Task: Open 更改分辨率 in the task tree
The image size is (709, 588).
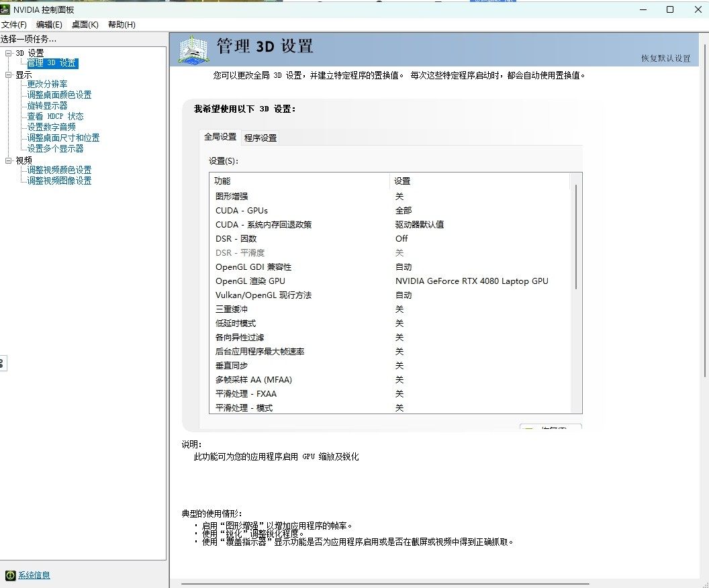Action: click(x=47, y=84)
